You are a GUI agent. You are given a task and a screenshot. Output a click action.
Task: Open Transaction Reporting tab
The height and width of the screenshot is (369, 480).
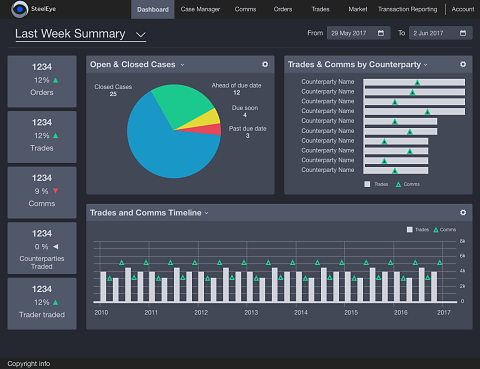pos(407,9)
